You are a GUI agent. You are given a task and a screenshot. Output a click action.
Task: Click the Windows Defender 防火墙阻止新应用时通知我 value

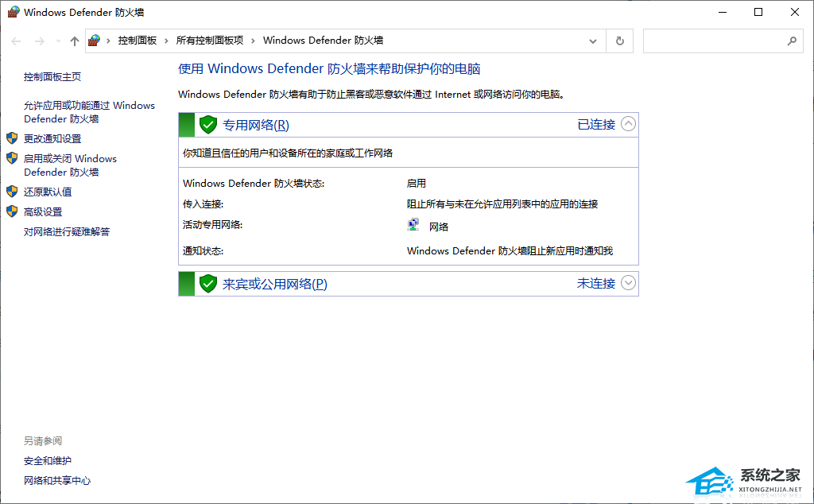510,250
